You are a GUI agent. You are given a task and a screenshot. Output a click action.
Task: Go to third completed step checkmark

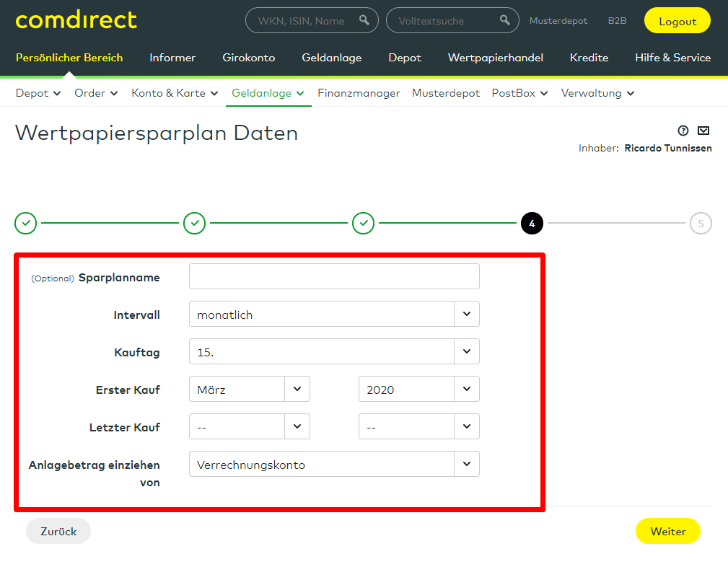point(364,224)
